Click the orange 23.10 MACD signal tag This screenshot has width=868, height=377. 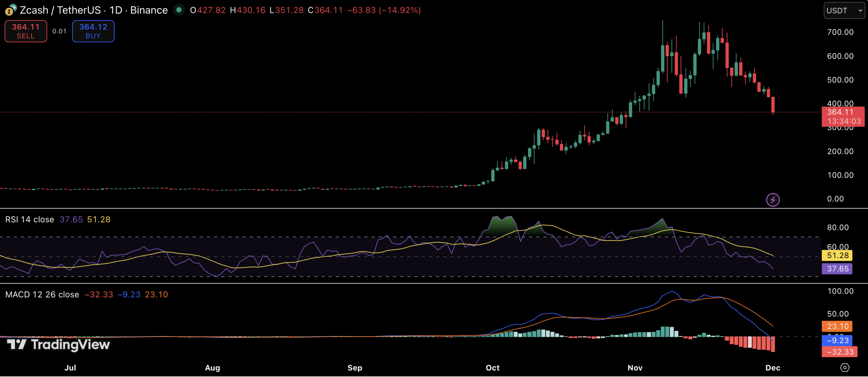click(837, 326)
